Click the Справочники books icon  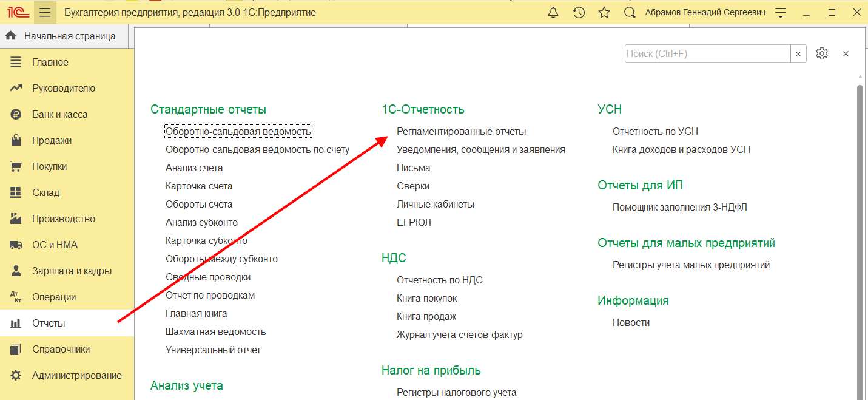pyautogui.click(x=16, y=349)
